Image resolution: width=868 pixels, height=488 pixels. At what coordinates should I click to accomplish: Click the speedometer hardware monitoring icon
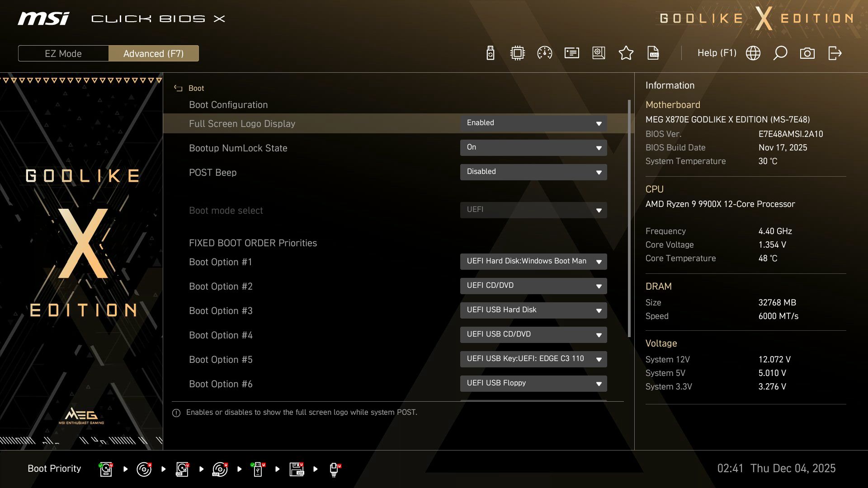(x=544, y=53)
